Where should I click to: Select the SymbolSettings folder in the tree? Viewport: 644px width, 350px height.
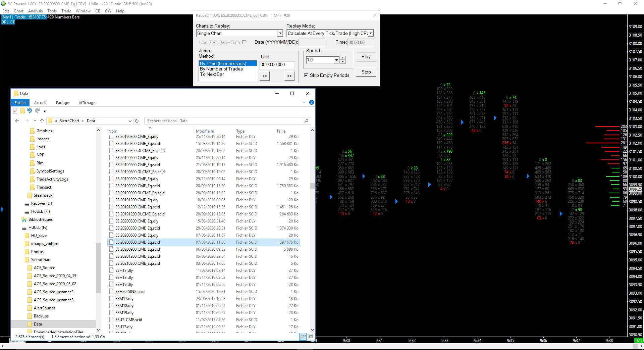point(50,171)
